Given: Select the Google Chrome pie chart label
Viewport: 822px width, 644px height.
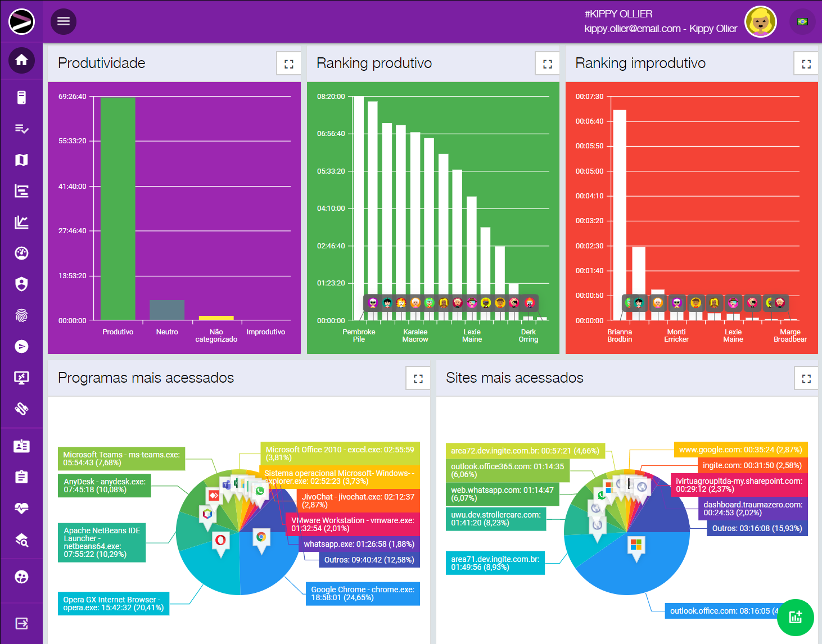Looking at the screenshot, I should point(363,593).
